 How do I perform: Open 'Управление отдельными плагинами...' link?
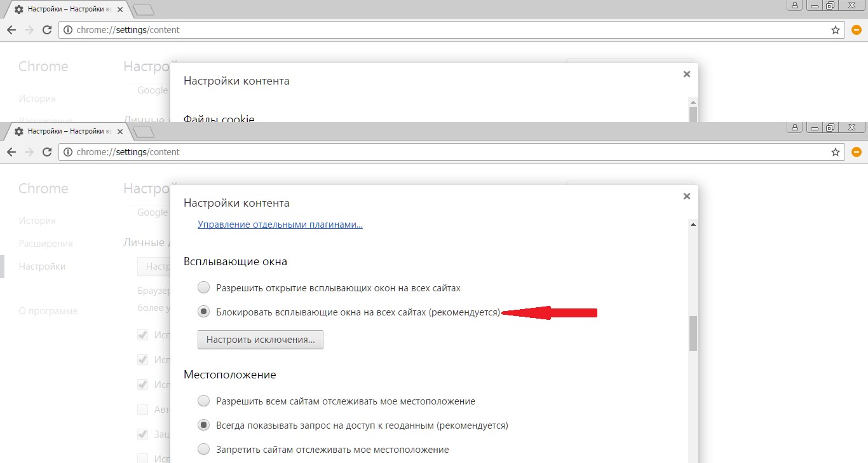pos(280,225)
